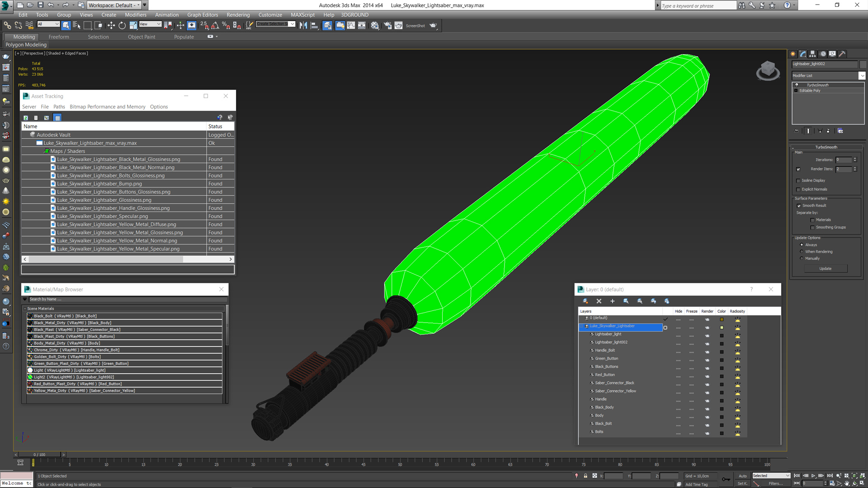The height and width of the screenshot is (488, 868).
Task: Open the Material Editor icon
Action: (375, 26)
